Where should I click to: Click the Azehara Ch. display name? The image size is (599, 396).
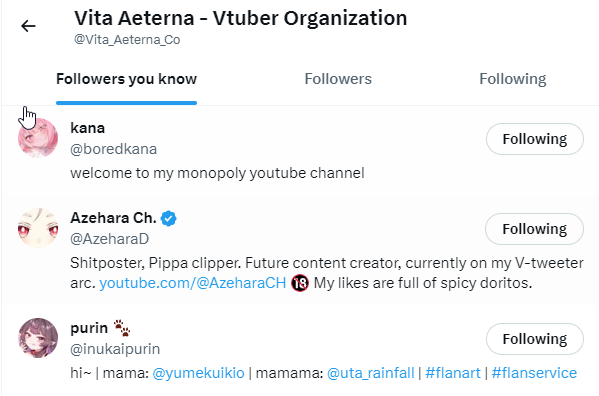tap(113, 218)
